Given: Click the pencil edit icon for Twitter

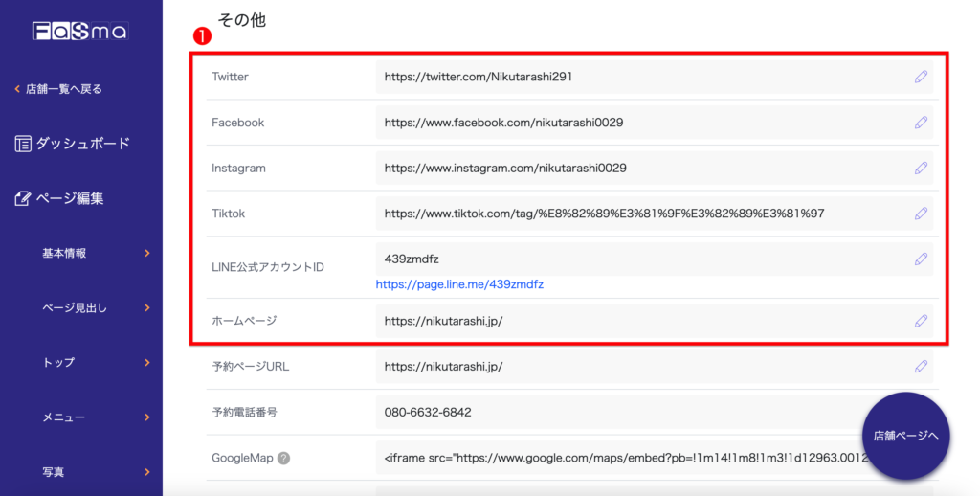Looking at the screenshot, I should tap(921, 77).
